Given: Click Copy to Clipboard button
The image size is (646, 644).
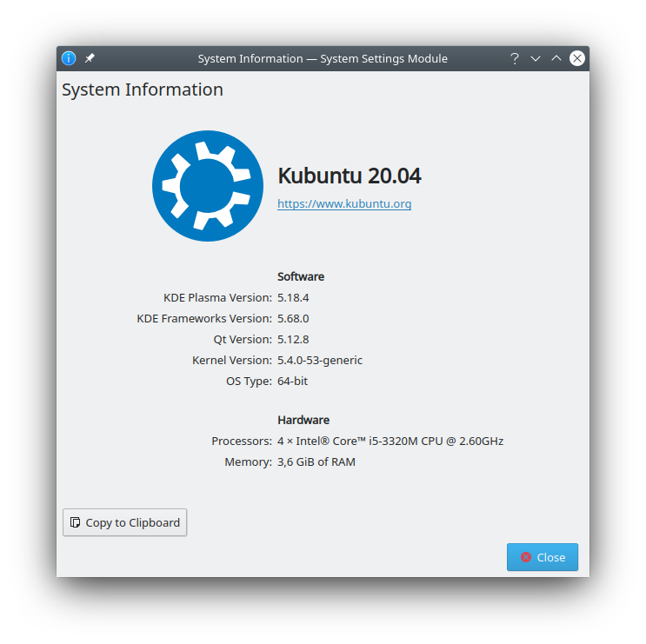Looking at the screenshot, I should pyautogui.click(x=125, y=522).
